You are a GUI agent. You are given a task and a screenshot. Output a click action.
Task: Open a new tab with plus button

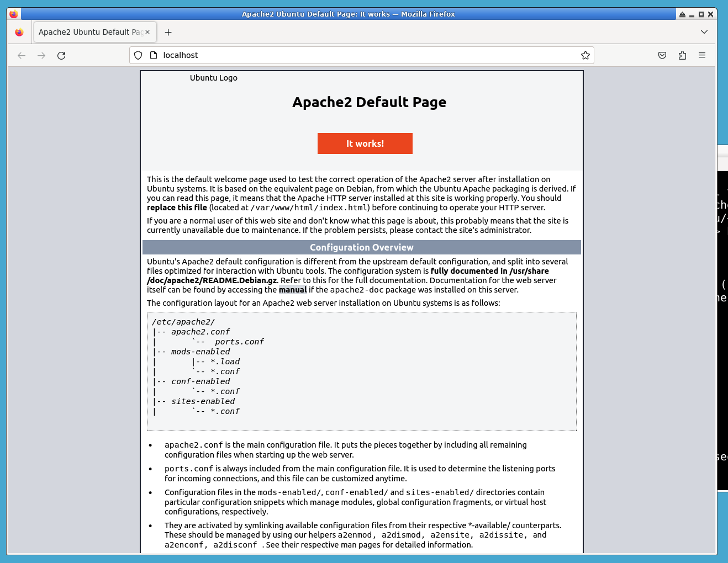tap(168, 32)
